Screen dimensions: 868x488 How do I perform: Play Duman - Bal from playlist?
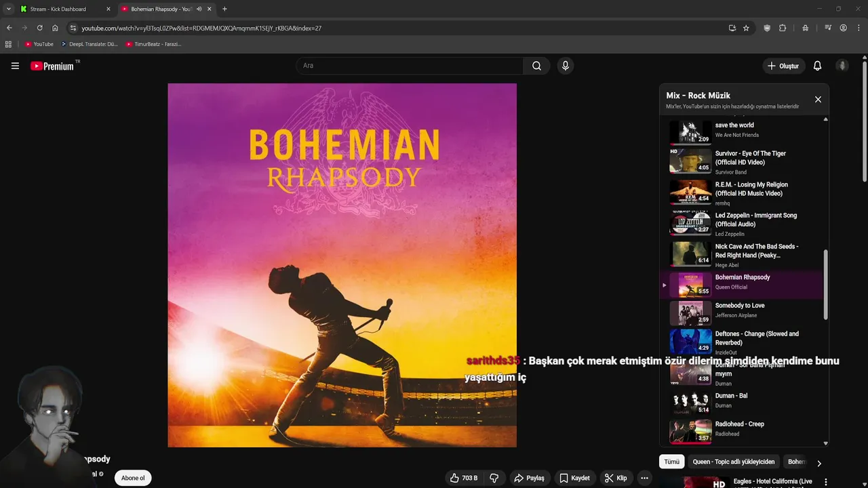(743, 403)
